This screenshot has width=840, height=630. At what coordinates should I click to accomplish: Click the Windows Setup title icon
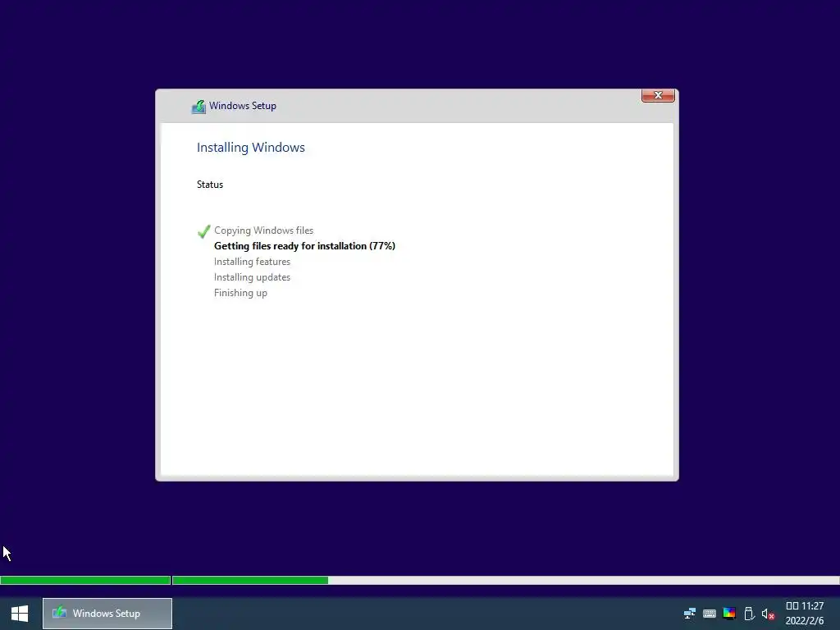pos(199,107)
